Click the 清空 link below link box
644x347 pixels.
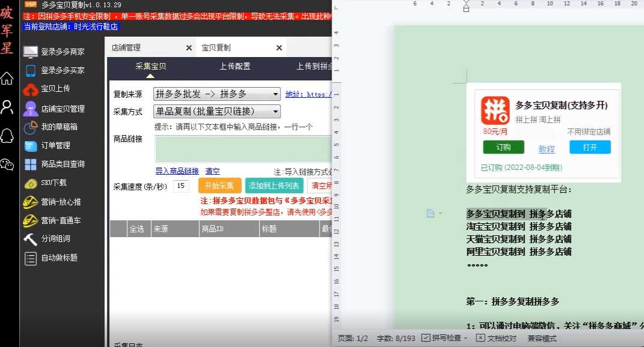click(x=212, y=171)
